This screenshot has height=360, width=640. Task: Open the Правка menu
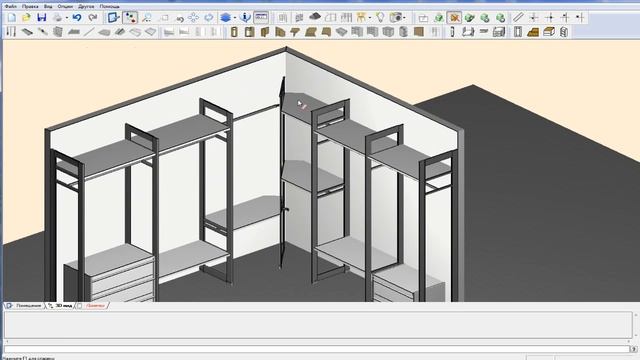click(30, 7)
